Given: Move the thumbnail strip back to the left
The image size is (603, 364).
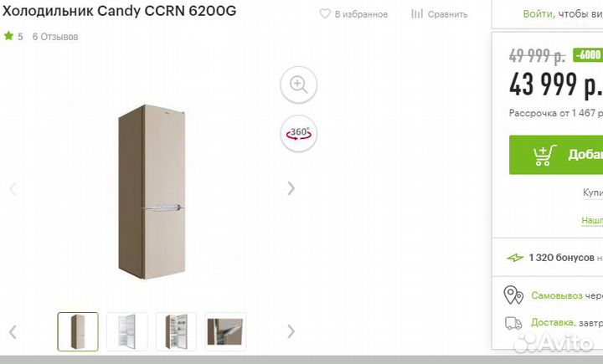Looking at the screenshot, I should point(13,331).
